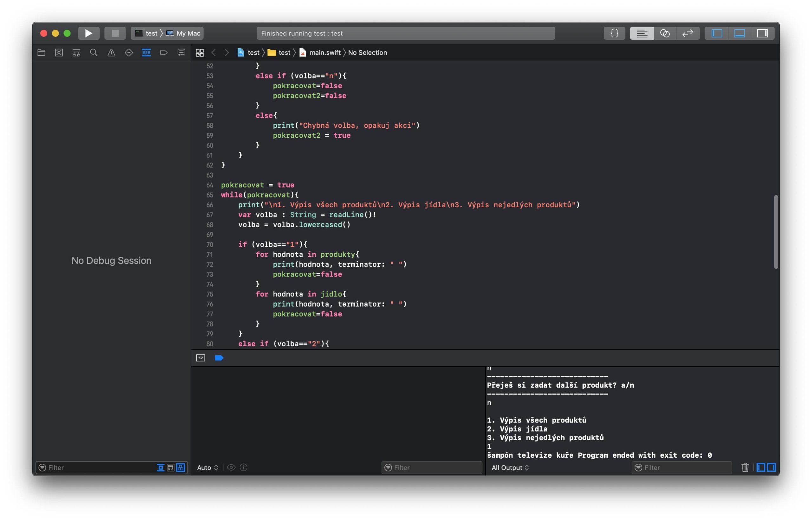Click "for hodnota in jidlo{" on line 75
This screenshot has height=519, width=812.
[301, 294]
